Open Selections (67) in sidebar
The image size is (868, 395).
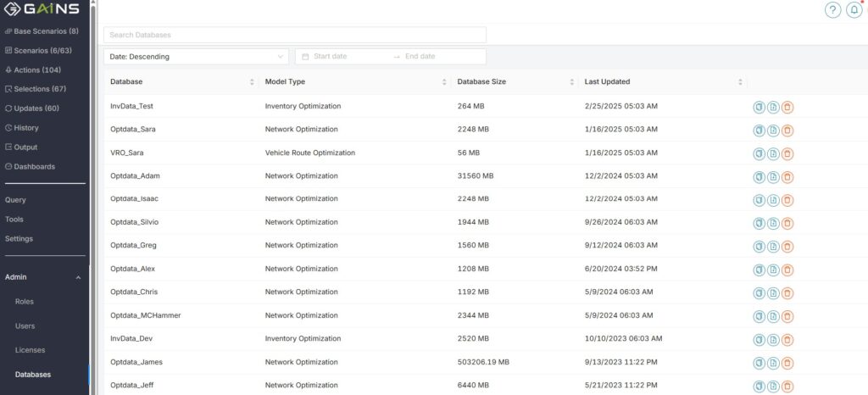point(36,89)
